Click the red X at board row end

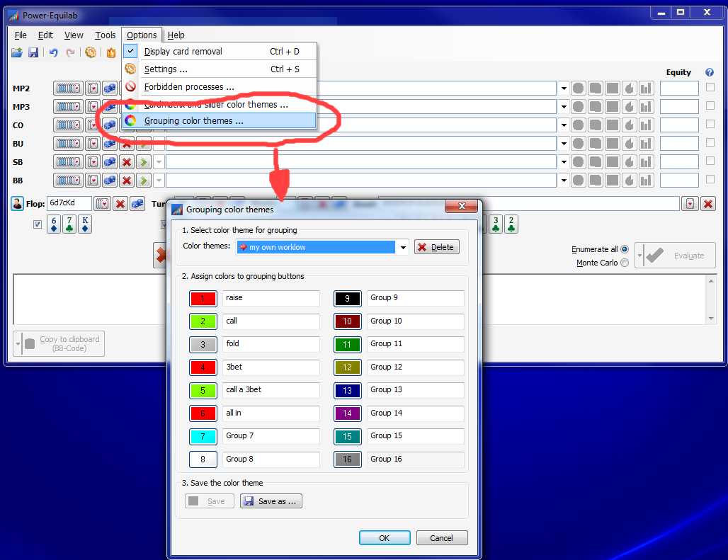707,204
